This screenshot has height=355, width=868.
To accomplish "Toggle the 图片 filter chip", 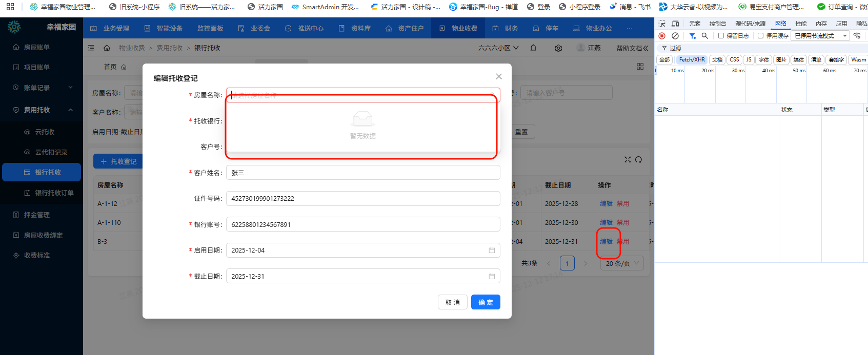I will [781, 60].
